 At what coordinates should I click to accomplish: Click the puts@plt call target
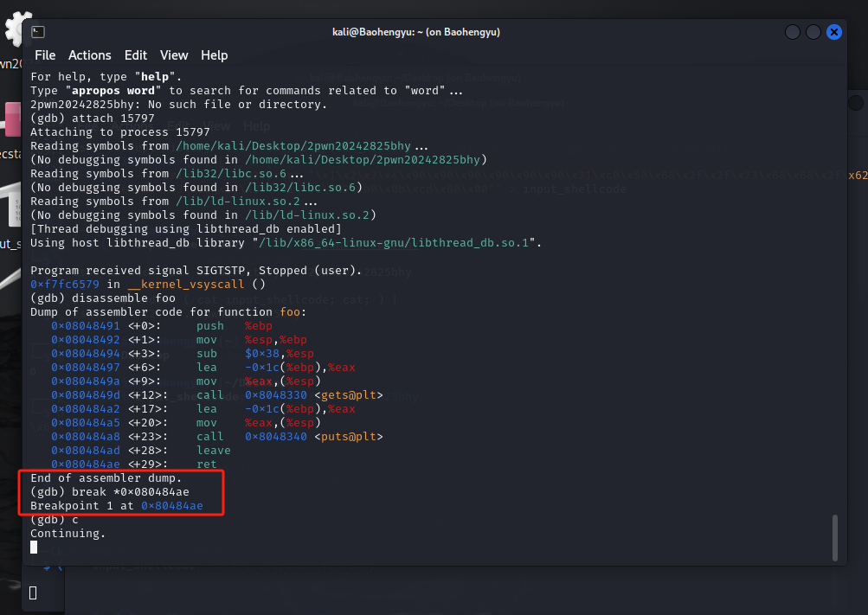pos(349,436)
